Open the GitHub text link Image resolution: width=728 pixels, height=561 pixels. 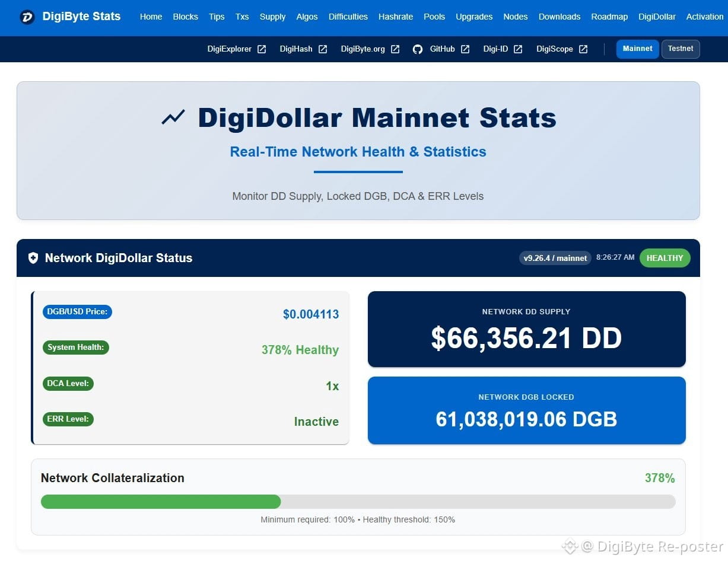point(442,49)
